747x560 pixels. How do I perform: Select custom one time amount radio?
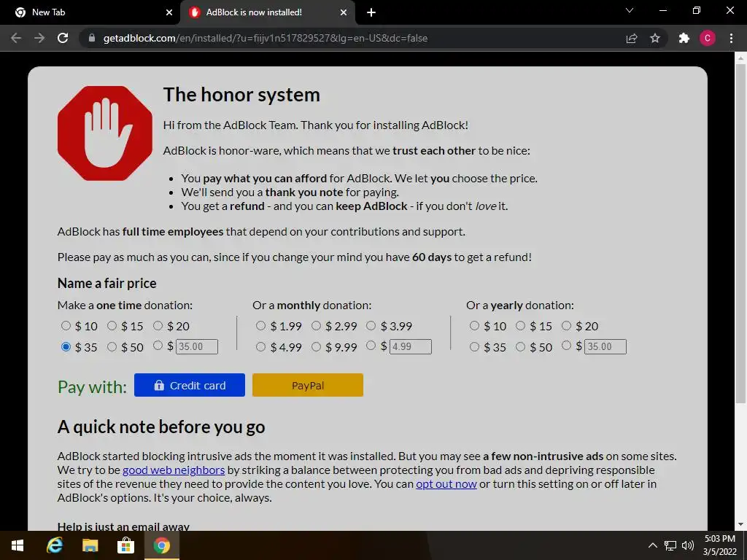(158, 346)
